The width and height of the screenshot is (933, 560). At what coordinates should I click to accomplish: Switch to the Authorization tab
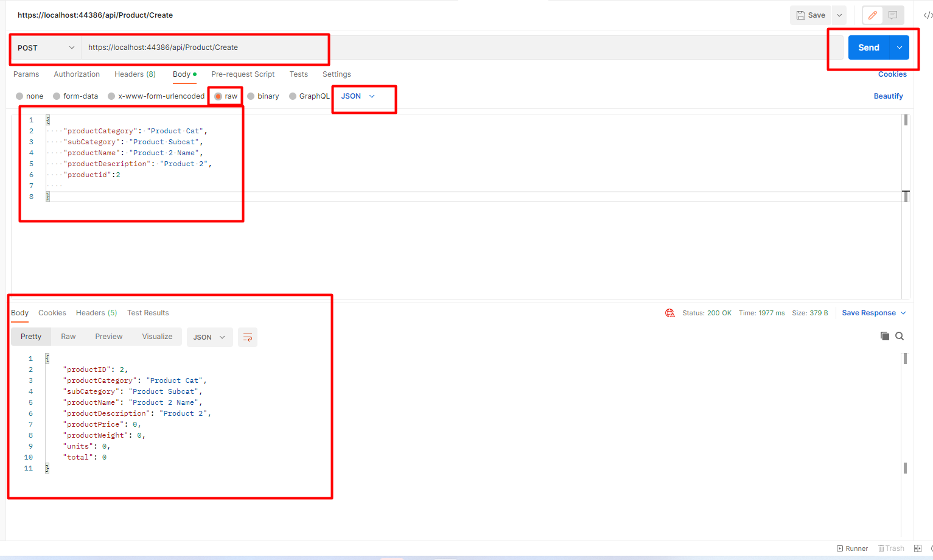tap(77, 74)
